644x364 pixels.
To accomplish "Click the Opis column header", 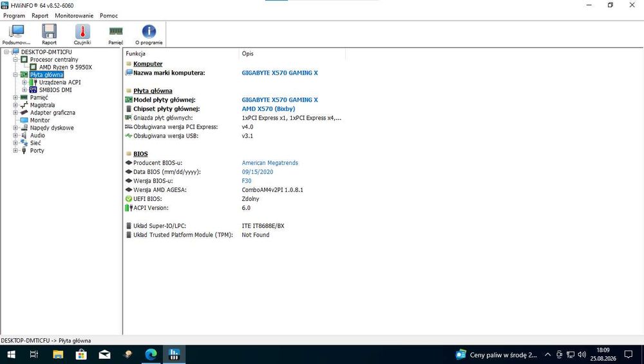I will tap(292, 53).
